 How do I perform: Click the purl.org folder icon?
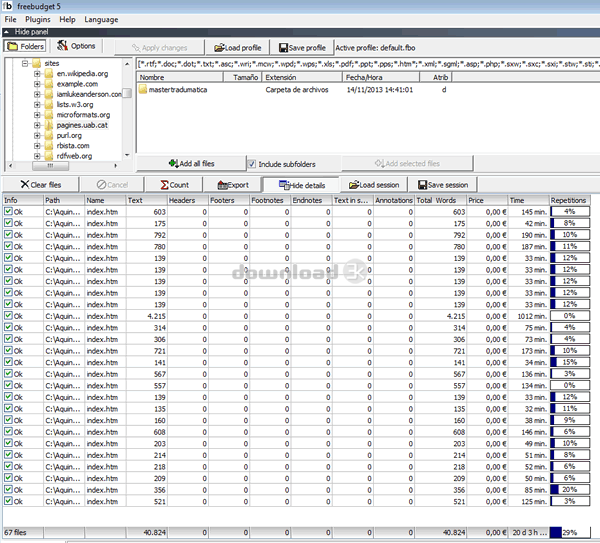[49, 135]
